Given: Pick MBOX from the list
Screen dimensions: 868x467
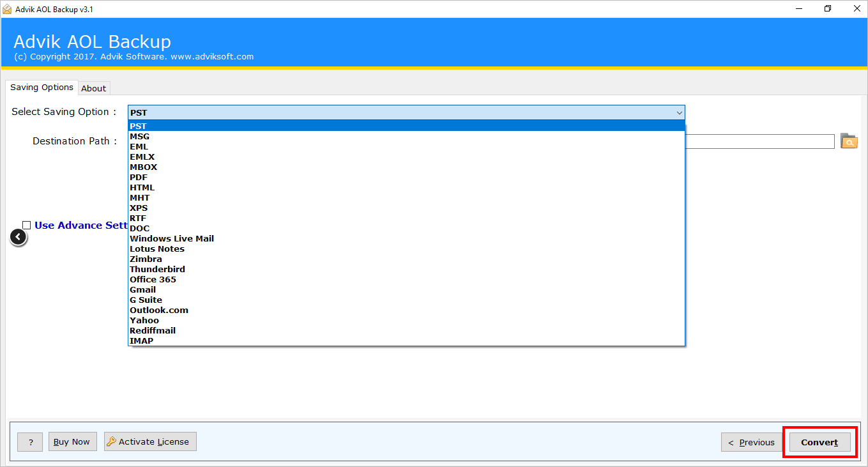Looking at the screenshot, I should (406, 167).
